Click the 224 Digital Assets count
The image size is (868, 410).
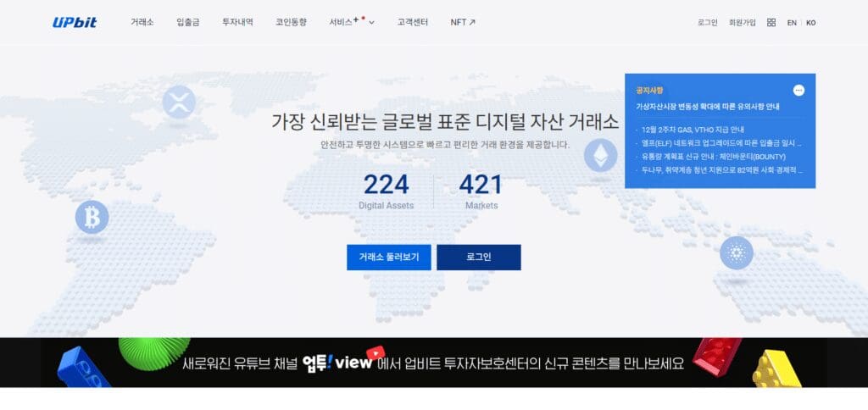[x=387, y=191]
